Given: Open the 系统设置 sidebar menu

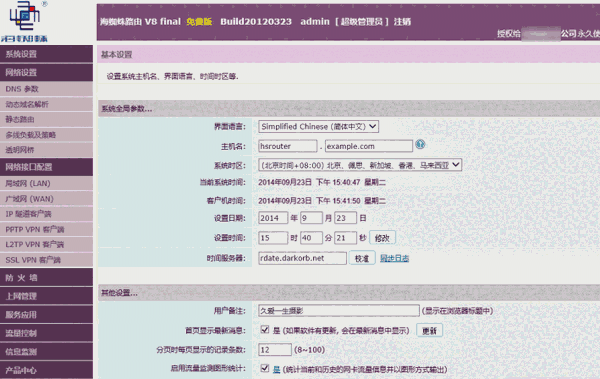Looking at the screenshot, I should 46,54.
